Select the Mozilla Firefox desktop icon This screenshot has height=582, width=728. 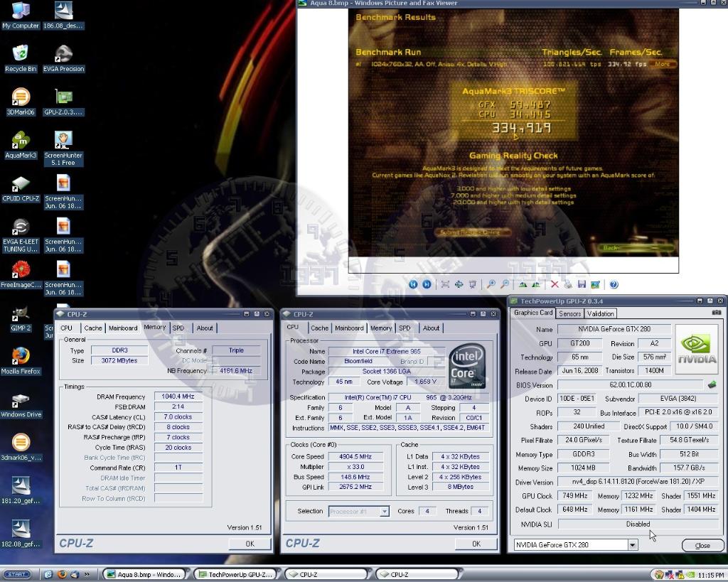point(21,361)
